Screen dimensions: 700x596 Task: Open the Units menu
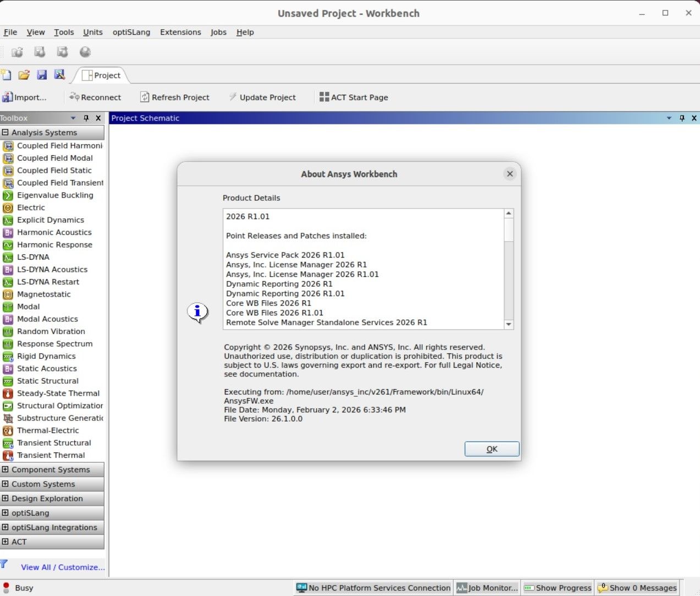click(x=93, y=32)
